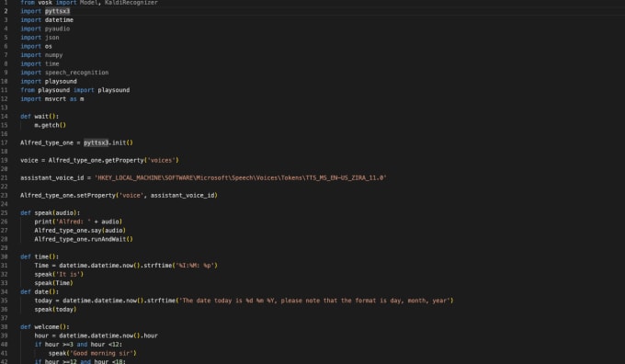Click 'datetime' import on line 3

(x=59, y=20)
